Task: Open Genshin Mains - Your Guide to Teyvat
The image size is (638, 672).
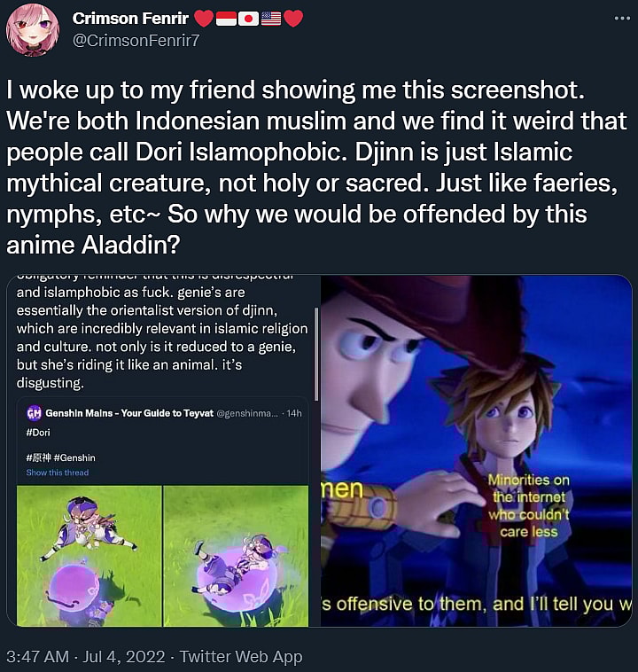Action: pos(129,413)
